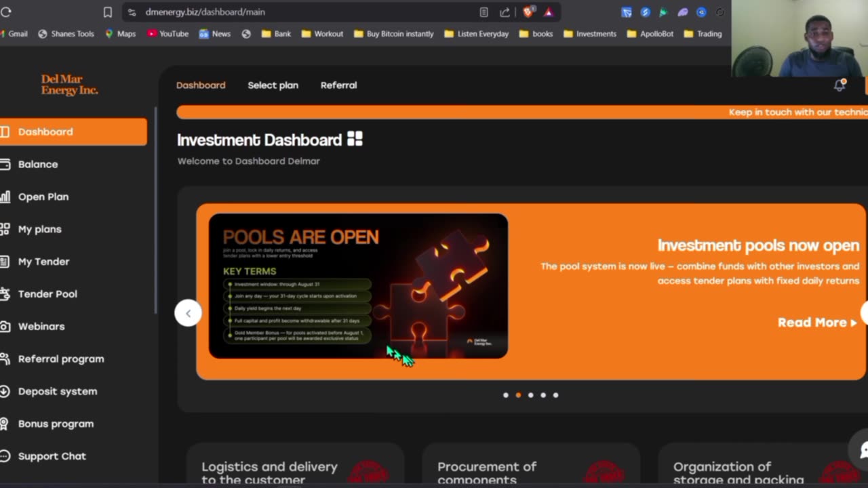Open Tender Pool in the sidebar

(x=47, y=294)
